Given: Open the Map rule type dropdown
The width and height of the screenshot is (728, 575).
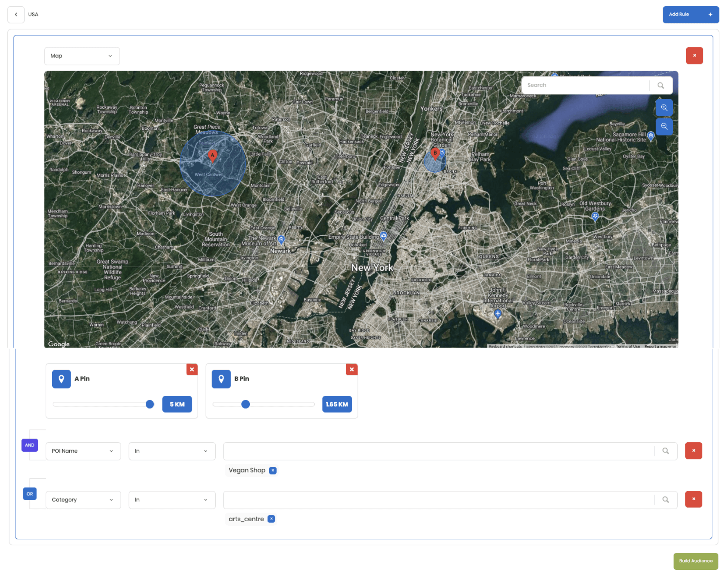Looking at the screenshot, I should [x=82, y=56].
